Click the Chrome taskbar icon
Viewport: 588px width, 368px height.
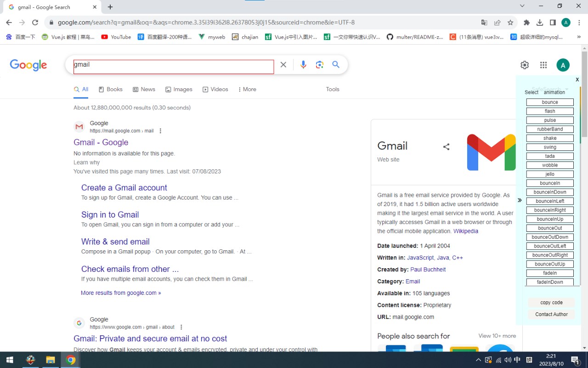[71, 360]
